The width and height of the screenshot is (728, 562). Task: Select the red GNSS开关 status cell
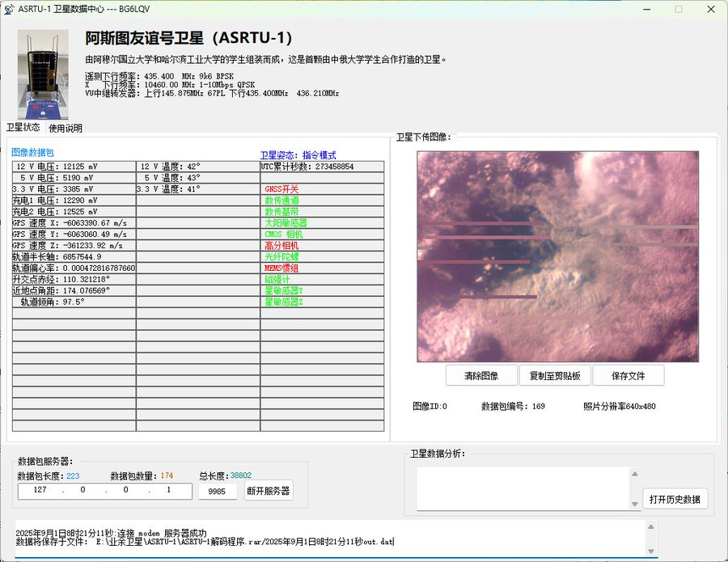[x=281, y=189]
